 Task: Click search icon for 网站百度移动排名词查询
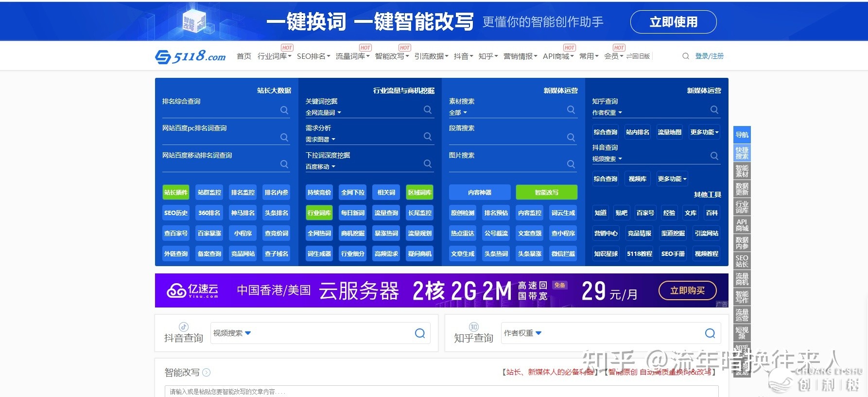click(x=284, y=164)
